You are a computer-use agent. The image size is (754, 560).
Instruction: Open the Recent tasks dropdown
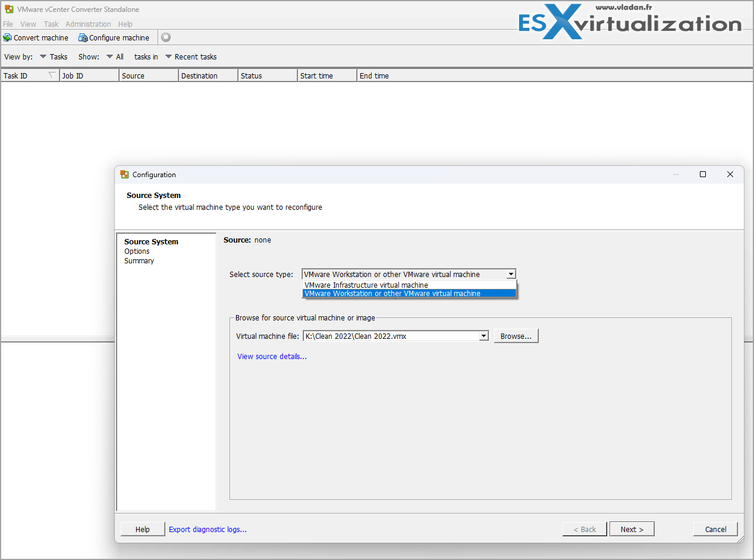[x=191, y=57]
